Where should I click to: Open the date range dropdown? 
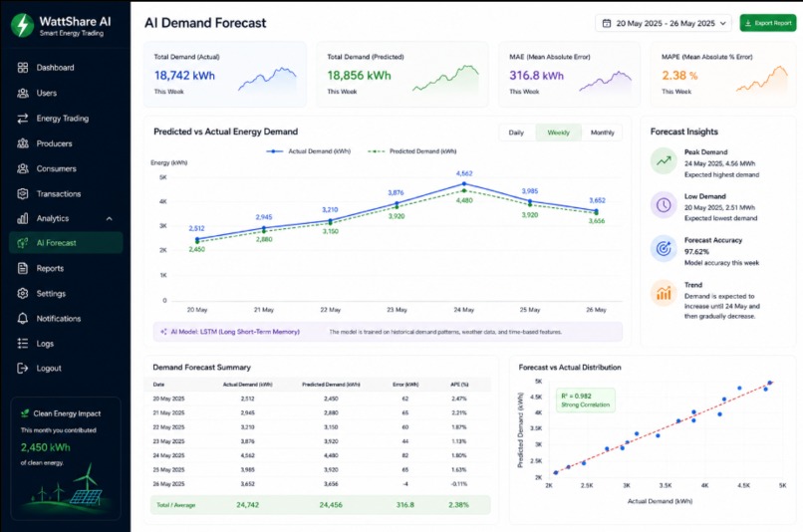[664, 23]
